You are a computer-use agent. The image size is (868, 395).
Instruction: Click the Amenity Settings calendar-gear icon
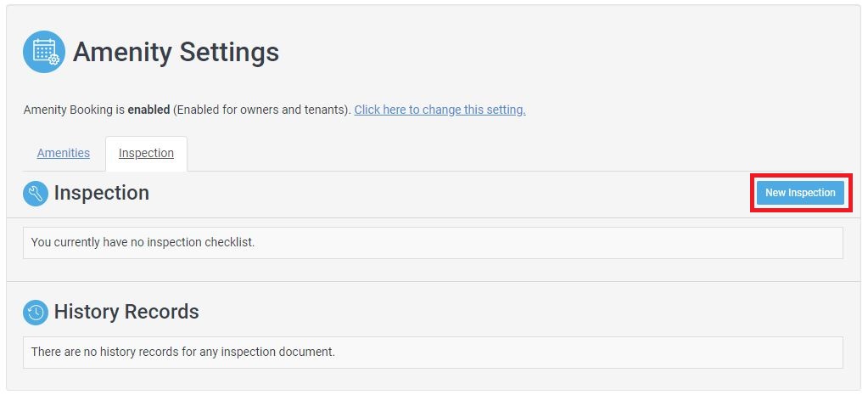coord(44,52)
